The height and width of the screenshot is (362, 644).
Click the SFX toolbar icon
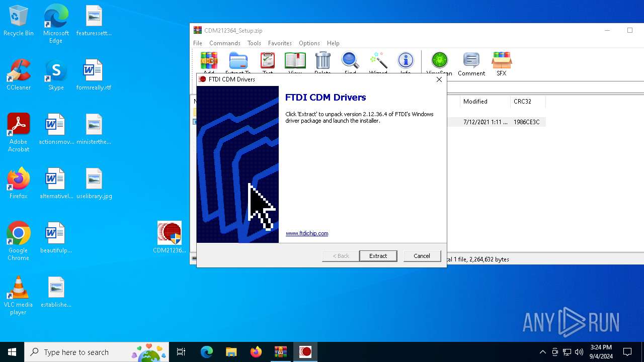pos(502,64)
